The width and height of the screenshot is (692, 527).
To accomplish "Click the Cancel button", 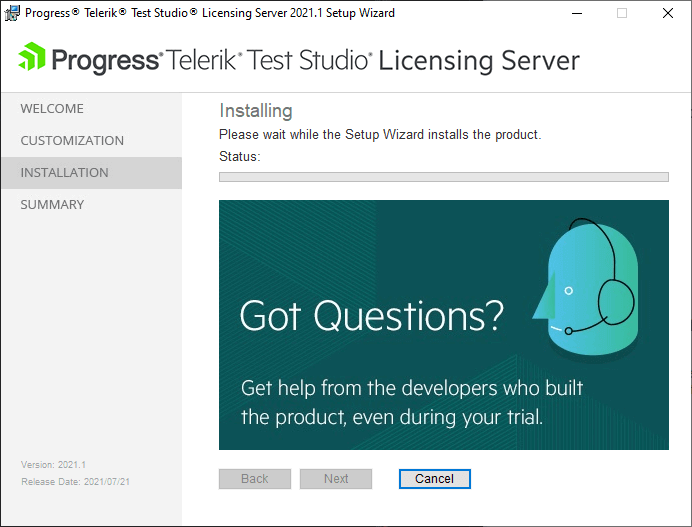I will coord(435,479).
